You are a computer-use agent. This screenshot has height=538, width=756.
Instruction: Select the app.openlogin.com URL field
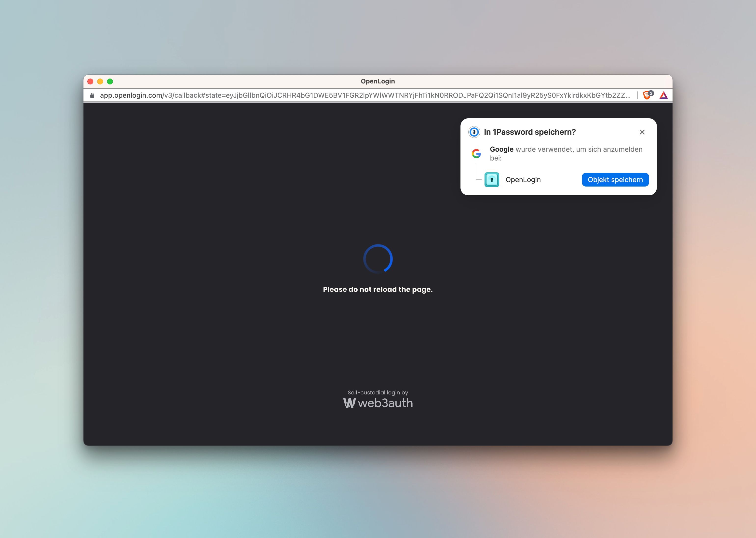click(365, 95)
